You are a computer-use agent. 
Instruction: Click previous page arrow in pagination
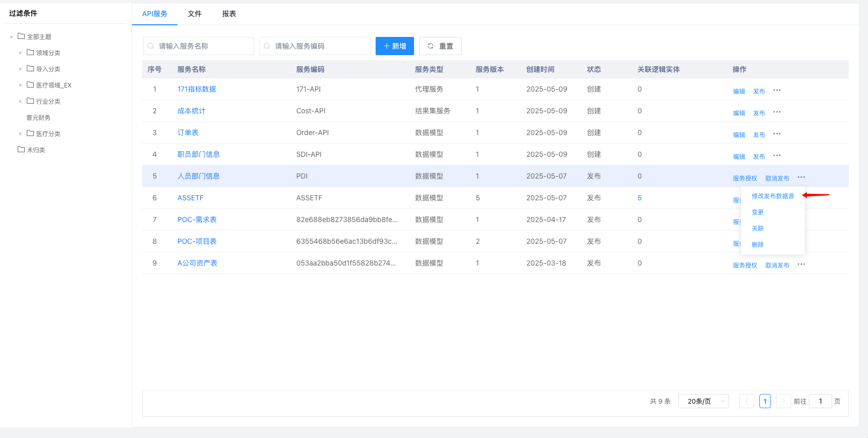point(746,401)
